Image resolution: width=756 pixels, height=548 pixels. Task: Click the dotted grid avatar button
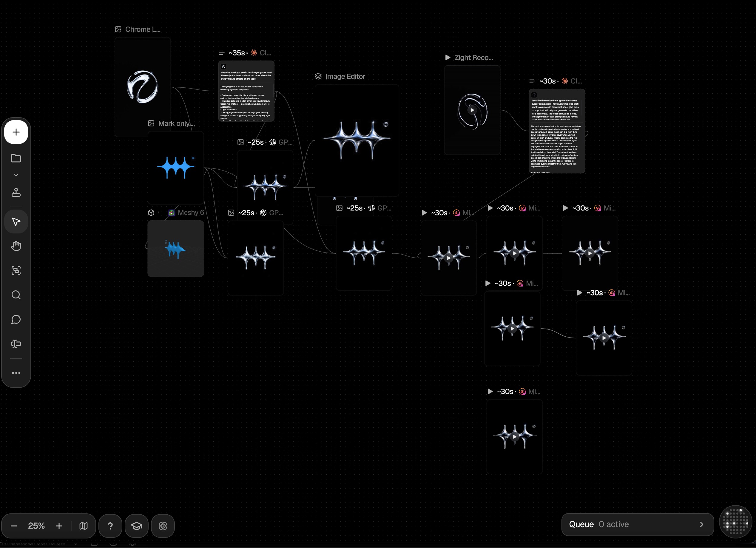pos(736,522)
